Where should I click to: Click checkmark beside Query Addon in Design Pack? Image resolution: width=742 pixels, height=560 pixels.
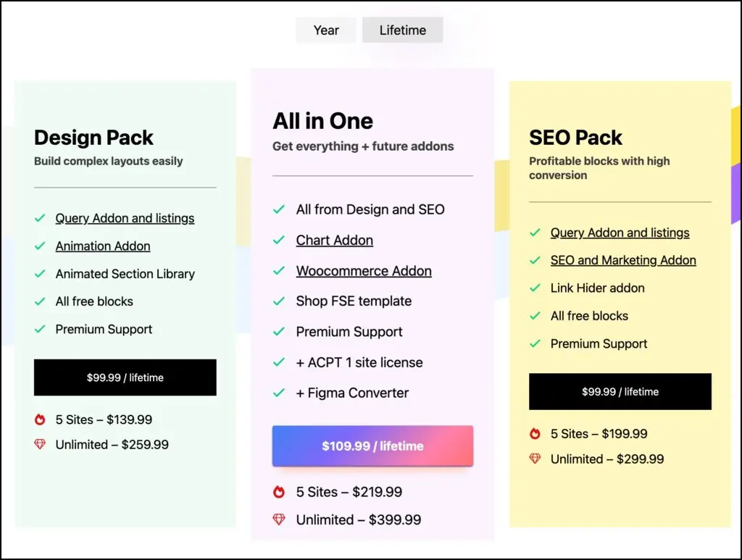(41, 219)
